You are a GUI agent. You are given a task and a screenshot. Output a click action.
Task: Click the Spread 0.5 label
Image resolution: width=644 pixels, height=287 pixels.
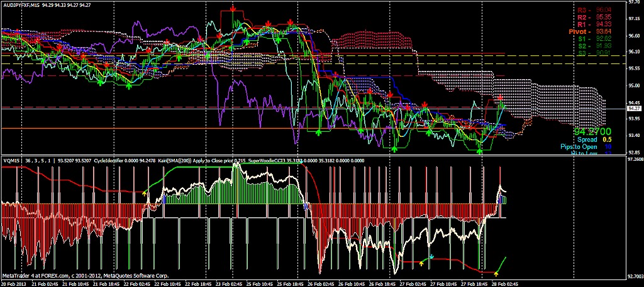[594, 140]
